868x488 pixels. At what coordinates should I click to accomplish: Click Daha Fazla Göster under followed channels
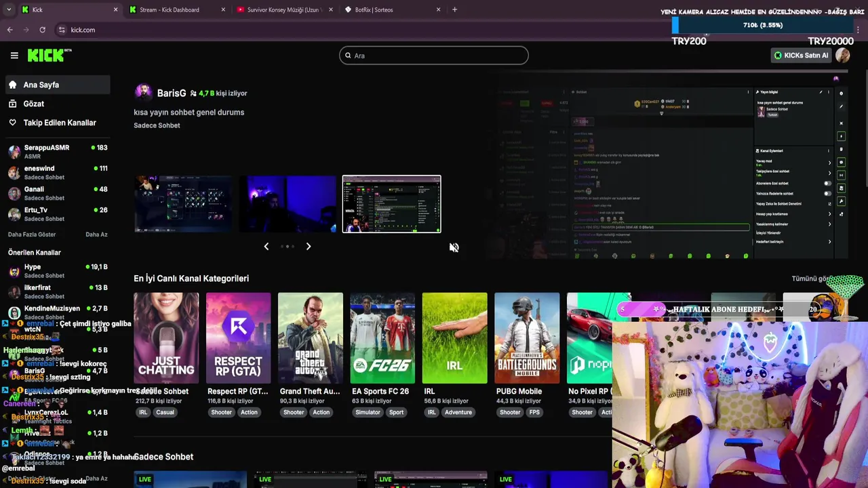coord(32,235)
